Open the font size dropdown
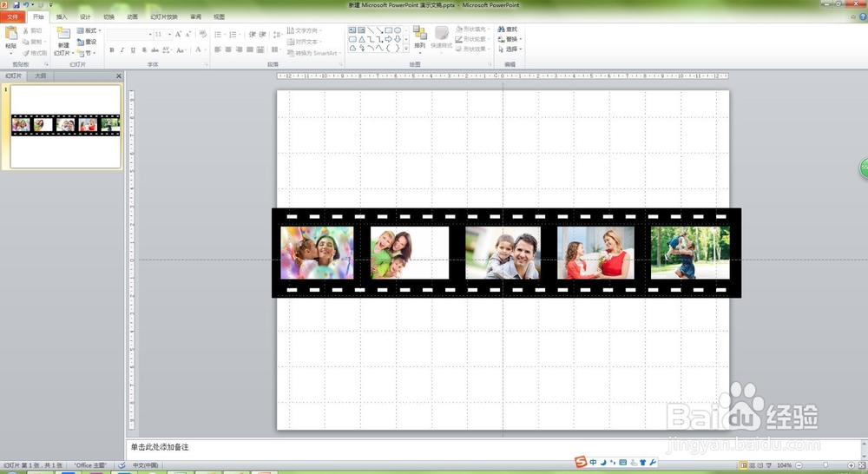Image resolution: width=868 pixels, height=474 pixels. pos(169,35)
